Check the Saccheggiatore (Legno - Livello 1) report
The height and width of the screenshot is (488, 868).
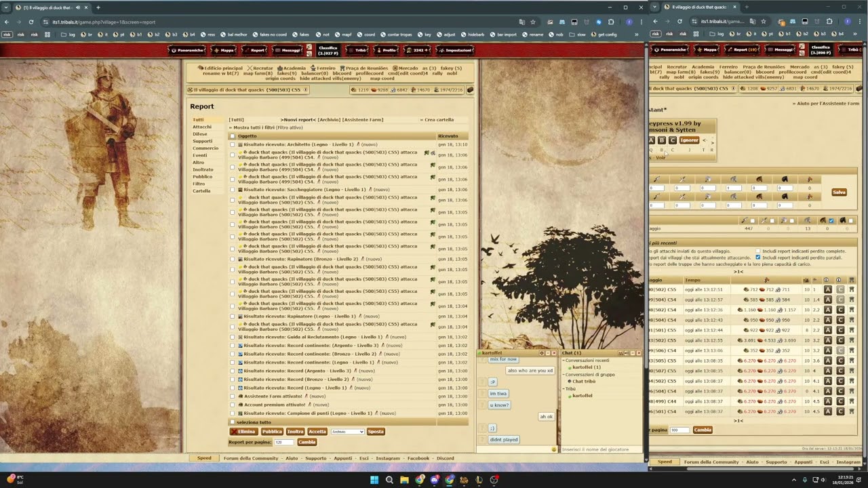click(233, 190)
